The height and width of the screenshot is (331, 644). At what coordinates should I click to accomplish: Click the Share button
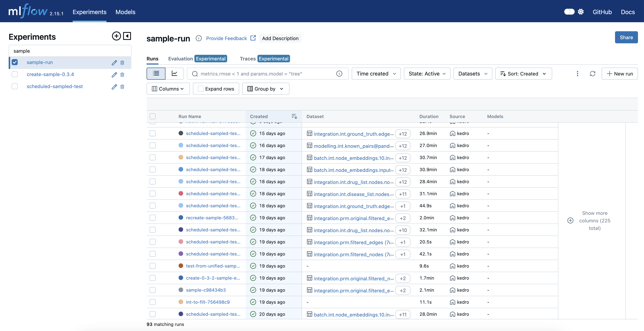point(626,37)
